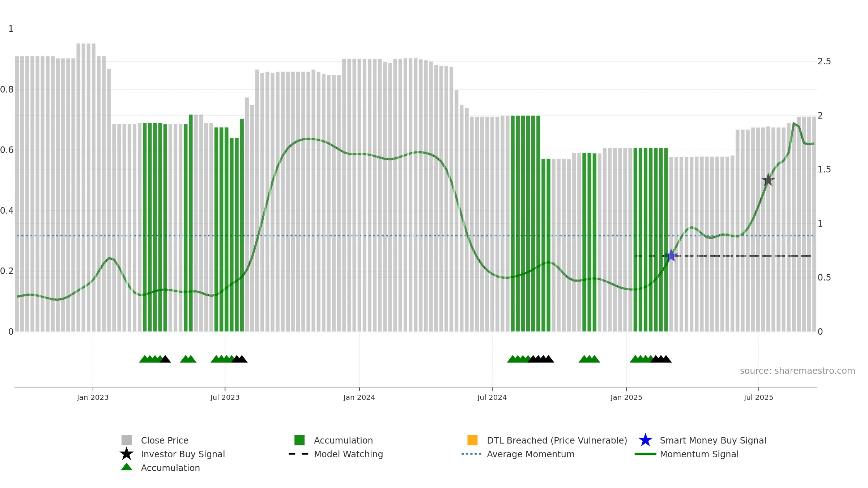Click the green Accumulation legend square

coord(299,440)
